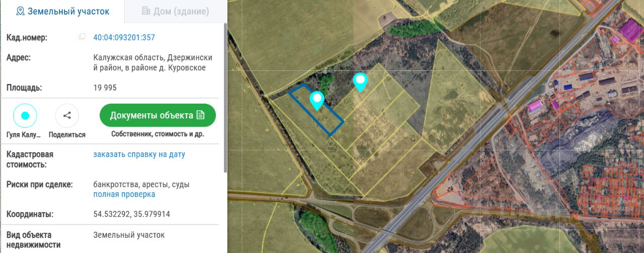The height and width of the screenshot is (253, 644).
Task: Click the coordinates value 54.532292, 35.979914
Action: 132,214
